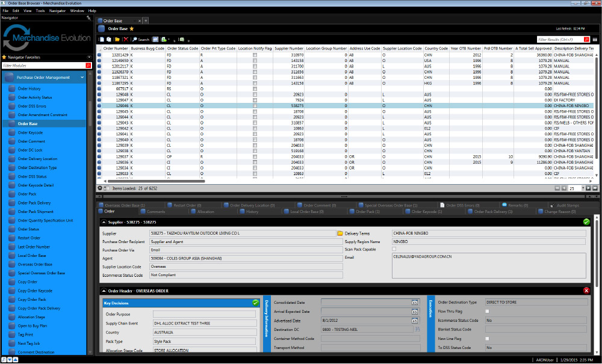Open the Export icon's dropdown arrow
The height and width of the screenshot is (364, 602).
point(169,40)
